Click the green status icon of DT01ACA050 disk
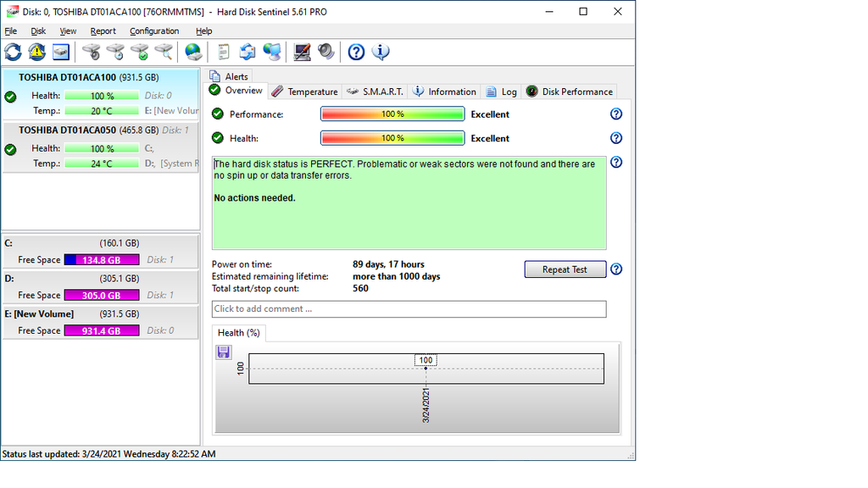The height and width of the screenshot is (488, 868). pyautogui.click(x=10, y=149)
